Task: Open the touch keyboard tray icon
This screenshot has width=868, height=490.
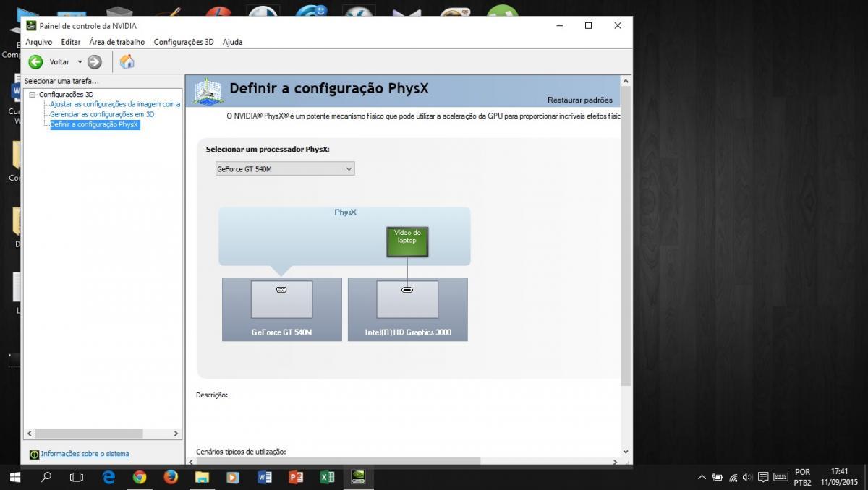Action: (780, 478)
